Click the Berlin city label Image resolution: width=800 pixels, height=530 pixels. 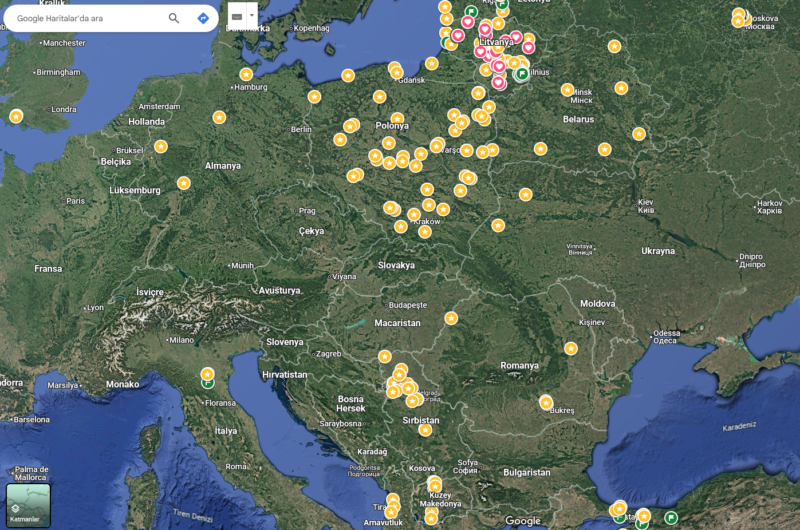coord(301,129)
